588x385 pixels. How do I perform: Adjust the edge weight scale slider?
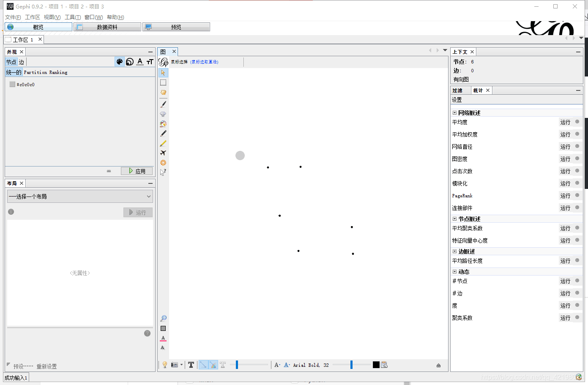[x=249, y=365]
